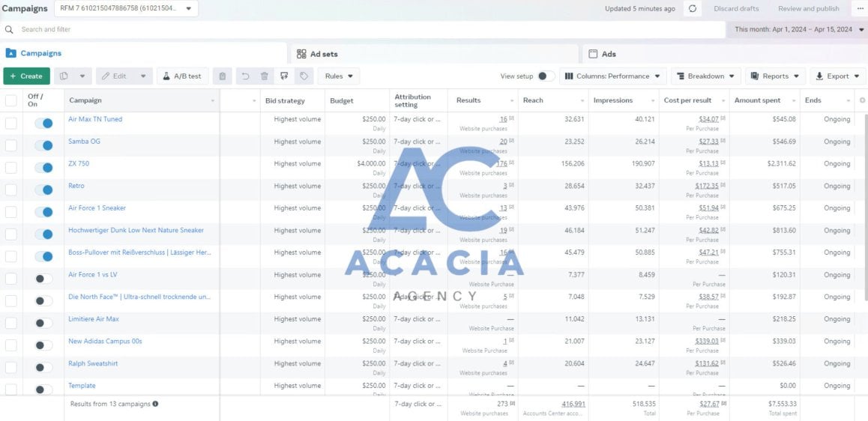Open the Air Max TN Tuned campaign link
868x421 pixels.
pyautogui.click(x=95, y=119)
